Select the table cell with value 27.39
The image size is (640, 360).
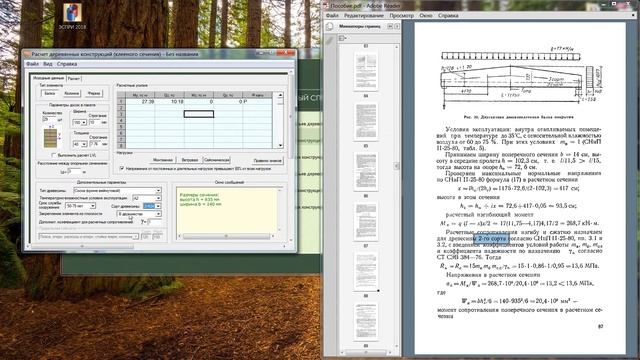[x=140, y=102]
